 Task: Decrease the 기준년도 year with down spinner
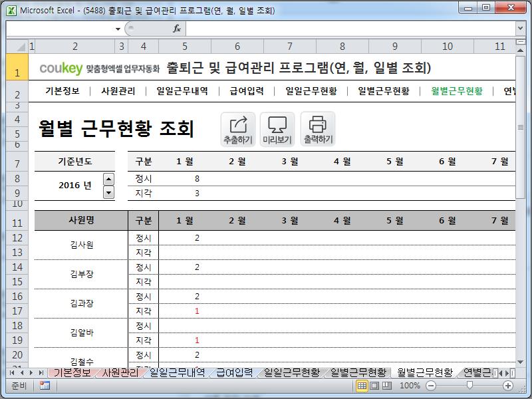108,193
